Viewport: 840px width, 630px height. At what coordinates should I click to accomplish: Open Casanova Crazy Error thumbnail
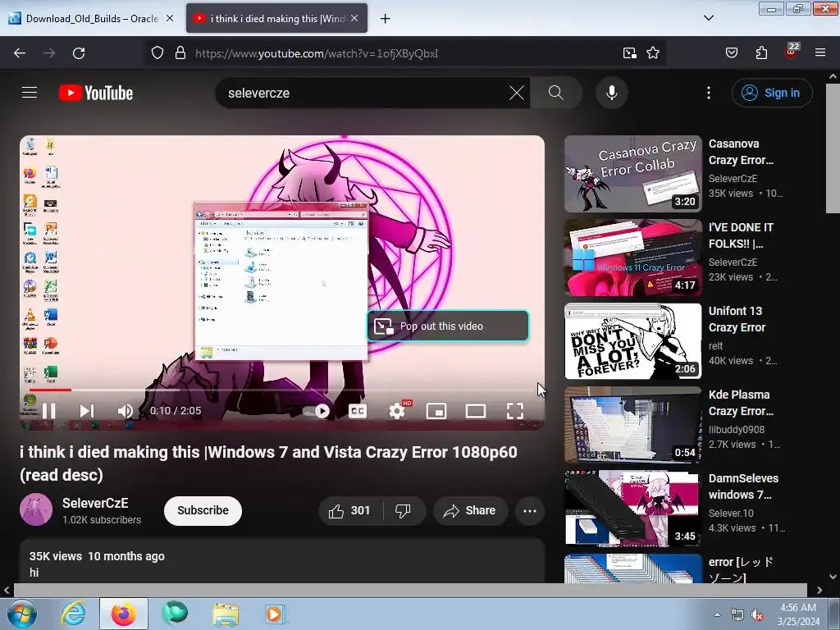tap(632, 174)
